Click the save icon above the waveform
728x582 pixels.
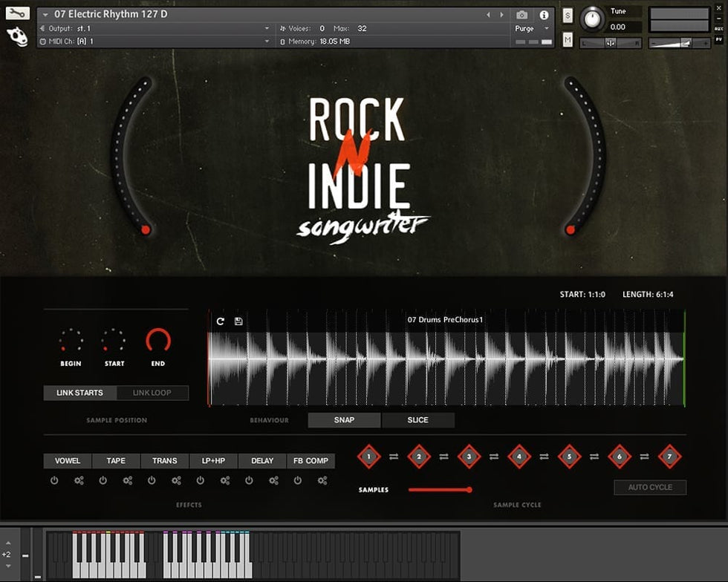tap(238, 321)
